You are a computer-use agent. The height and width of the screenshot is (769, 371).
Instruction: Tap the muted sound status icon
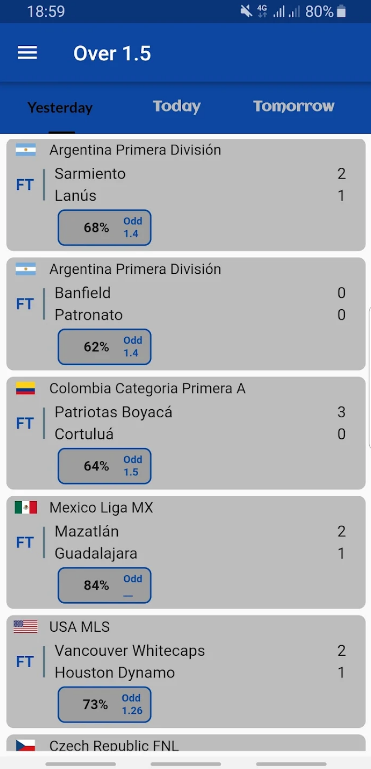tap(246, 11)
